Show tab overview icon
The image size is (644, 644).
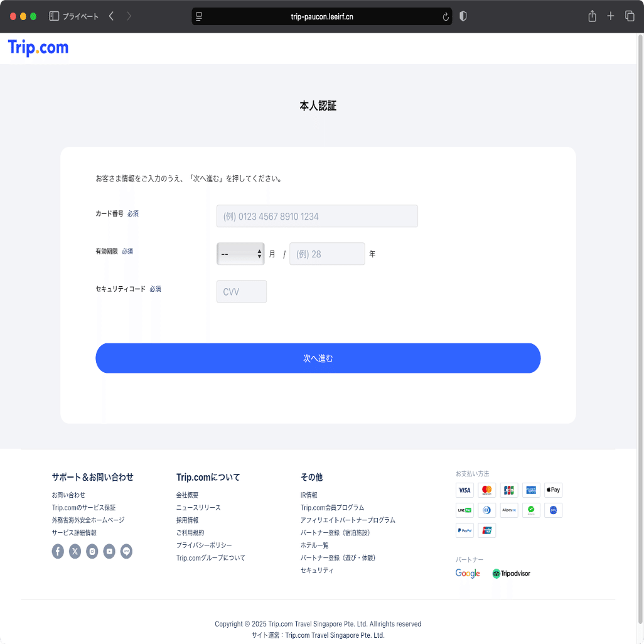(x=630, y=16)
